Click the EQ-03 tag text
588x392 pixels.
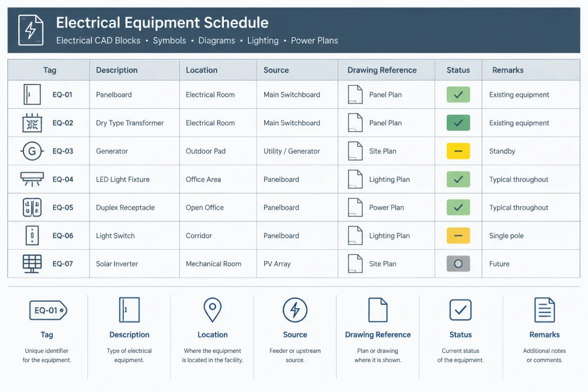(63, 151)
